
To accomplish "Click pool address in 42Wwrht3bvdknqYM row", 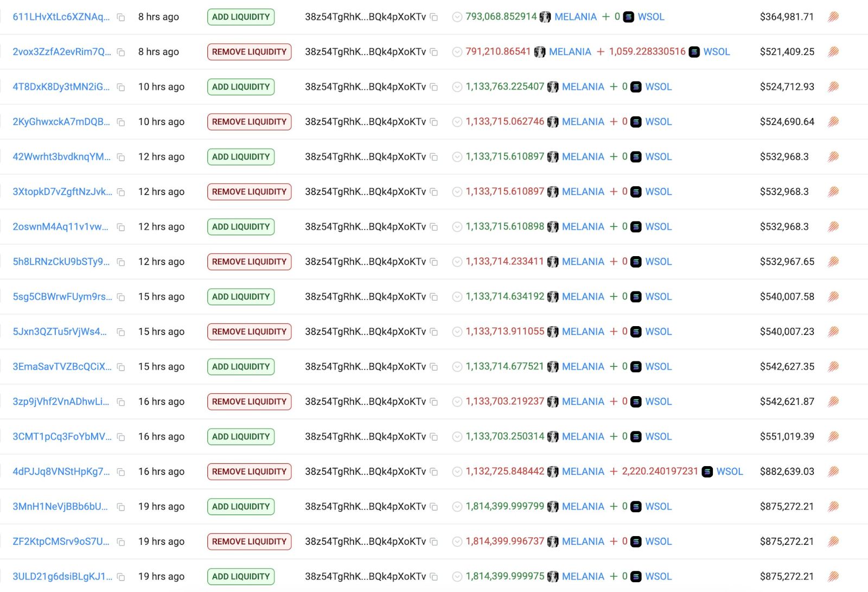I will [x=365, y=157].
